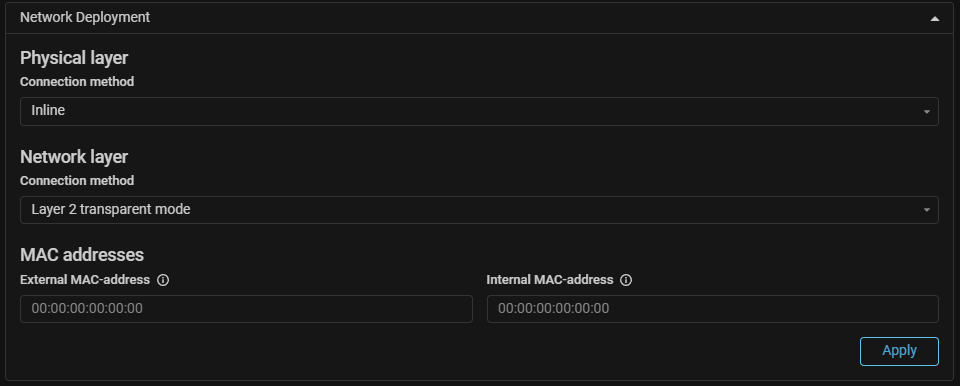Show info tooltip for External MAC-address
960x386 pixels.
(x=163, y=280)
